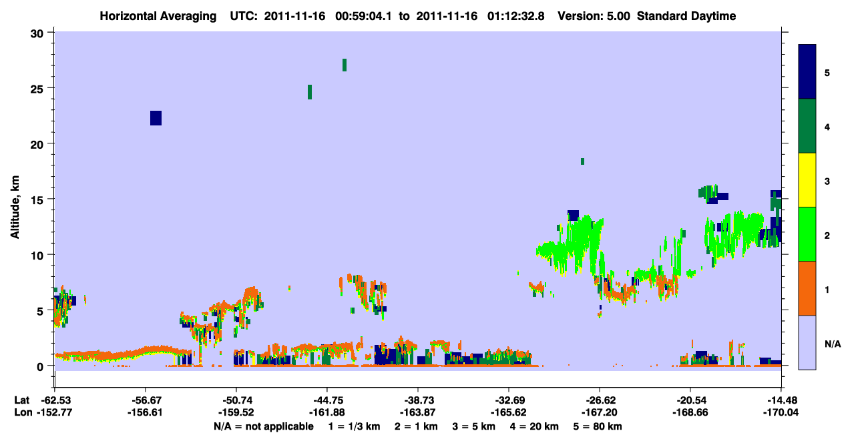This screenshot has width=868, height=445.
Task: Click legend text "1 = 1/3 km"
Action: click(x=353, y=426)
